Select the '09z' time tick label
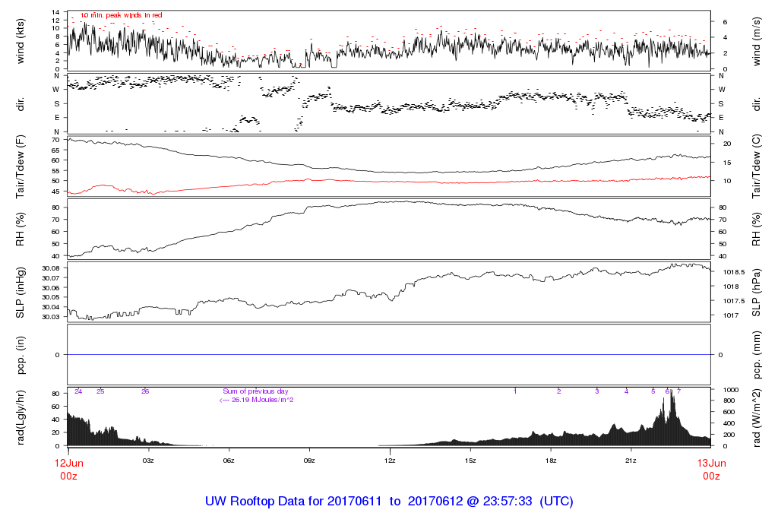This screenshot has width=778, height=532. tap(309, 461)
